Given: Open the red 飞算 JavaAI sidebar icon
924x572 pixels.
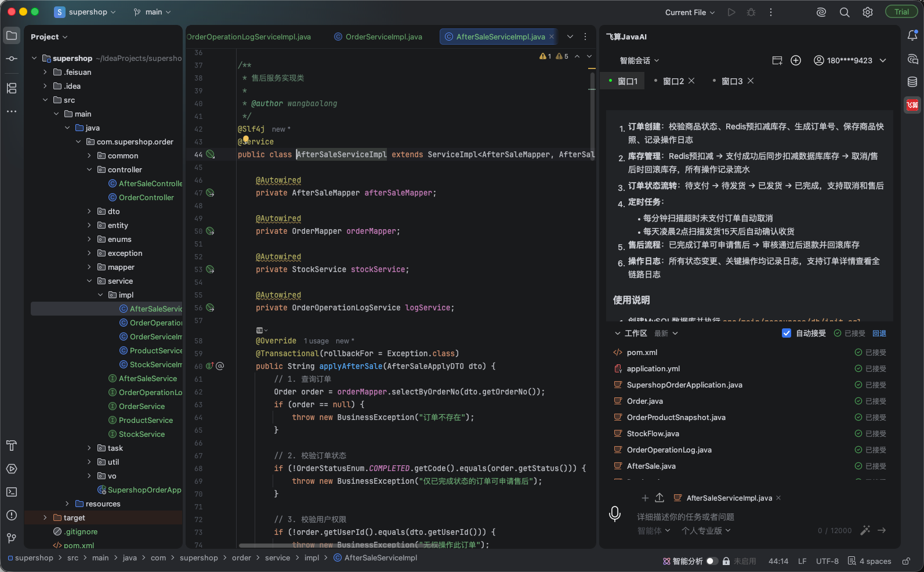Looking at the screenshot, I should tap(912, 105).
